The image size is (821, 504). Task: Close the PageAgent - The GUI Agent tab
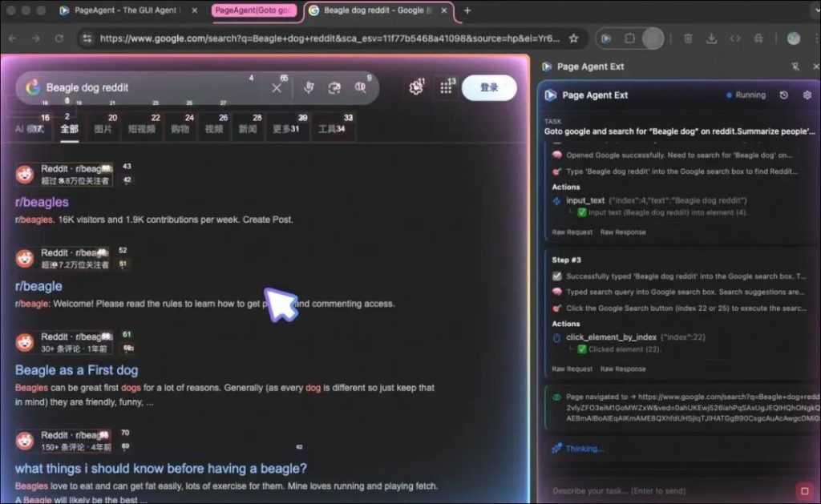[x=194, y=10]
